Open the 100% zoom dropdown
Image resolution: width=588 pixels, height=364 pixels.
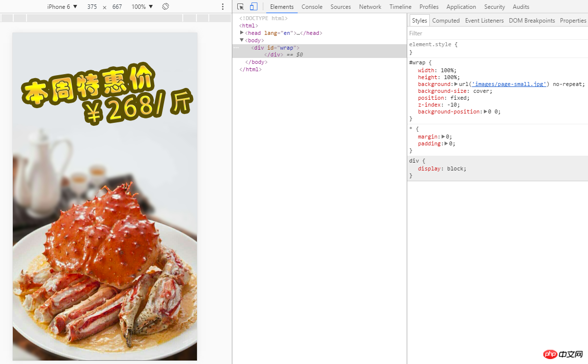[142, 7]
